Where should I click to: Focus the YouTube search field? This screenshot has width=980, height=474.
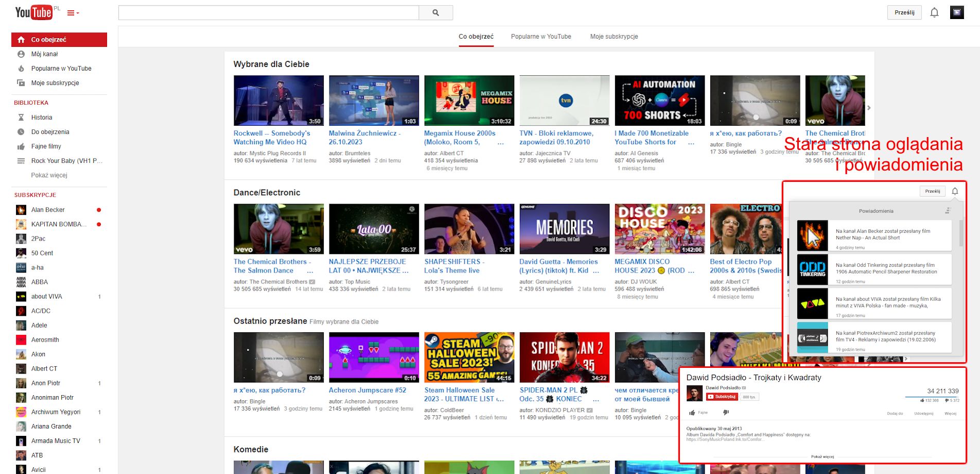pos(269,13)
